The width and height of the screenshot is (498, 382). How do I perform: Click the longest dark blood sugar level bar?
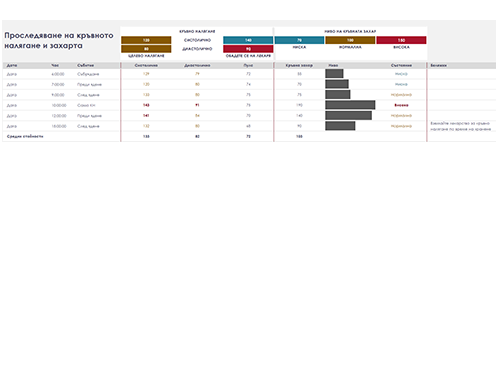[350, 105]
